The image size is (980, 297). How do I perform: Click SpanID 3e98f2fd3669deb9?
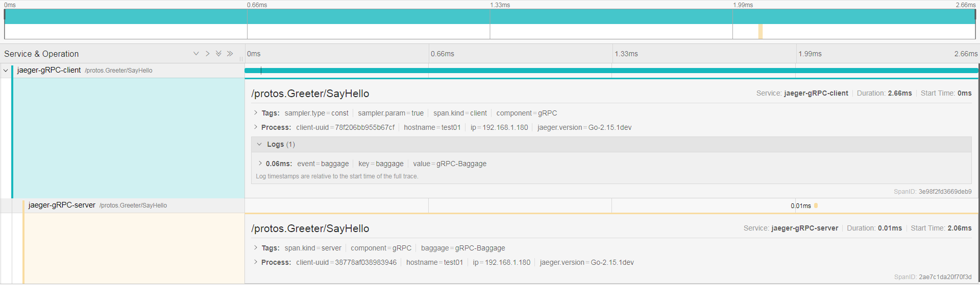[x=933, y=192]
